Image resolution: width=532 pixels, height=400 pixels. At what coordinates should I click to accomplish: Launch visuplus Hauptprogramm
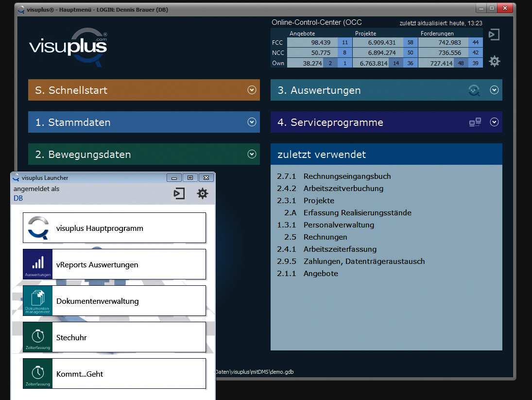coord(114,227)
